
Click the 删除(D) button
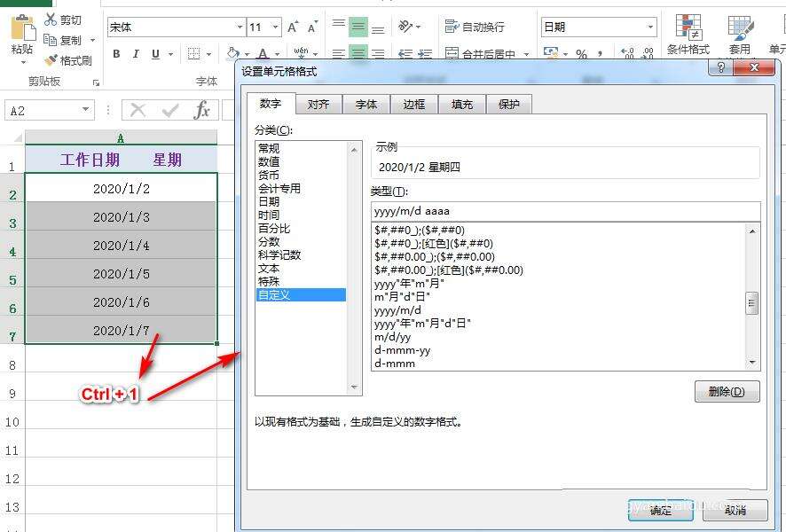pos(727,391)
